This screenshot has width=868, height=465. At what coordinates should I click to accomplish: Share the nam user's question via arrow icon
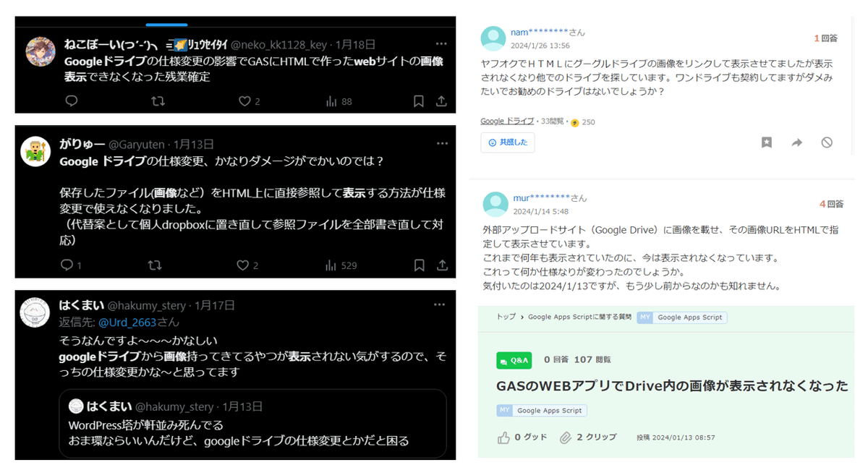tap(797, 142)
